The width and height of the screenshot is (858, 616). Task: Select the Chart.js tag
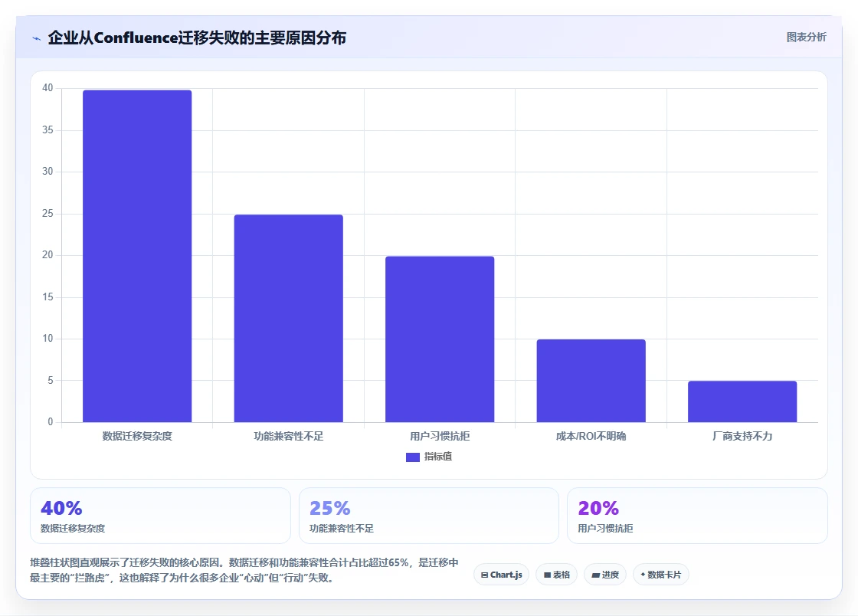click(501, 575)
